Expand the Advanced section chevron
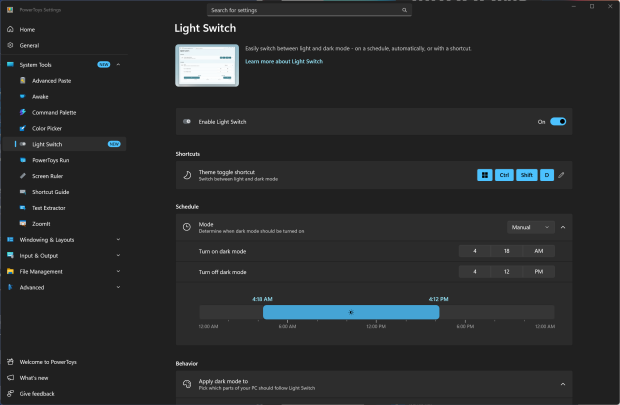Image resolution: width=620 pixels, height=405 pixels. coord(118,287)
